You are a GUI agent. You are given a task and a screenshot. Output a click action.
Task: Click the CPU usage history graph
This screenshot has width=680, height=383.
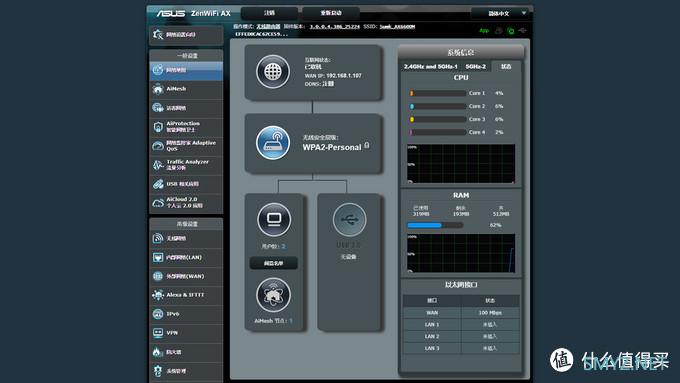[461, 164]
